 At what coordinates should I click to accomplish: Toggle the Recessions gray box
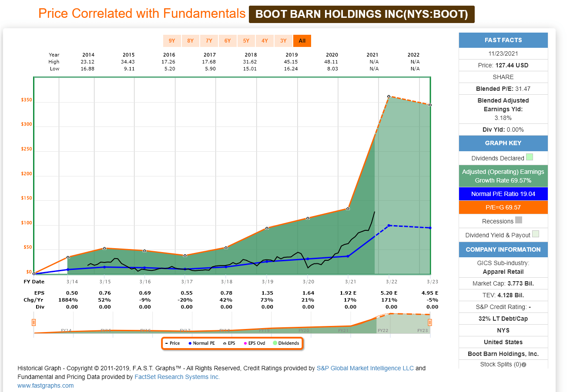[519, 220]
